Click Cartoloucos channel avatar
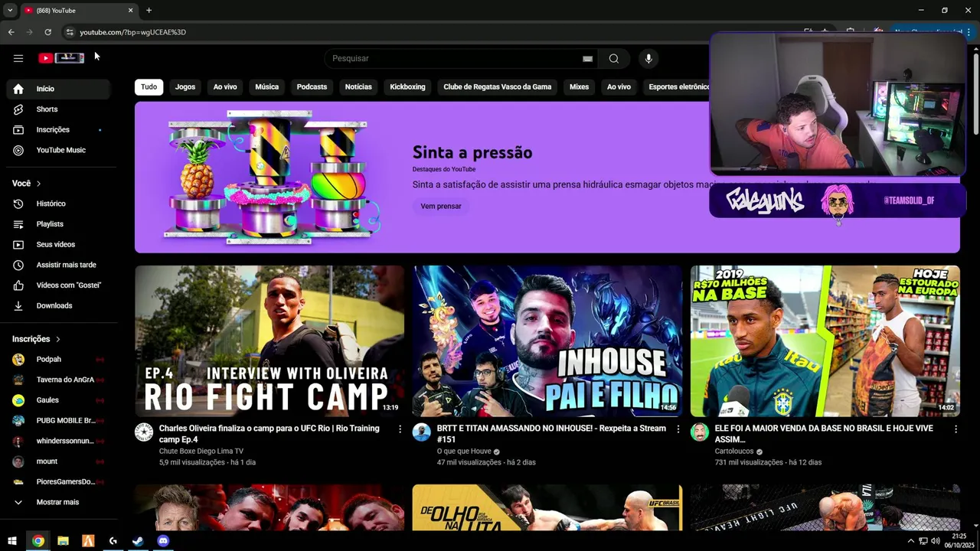This screenshot has width=980, height=551. tap(700, 432)
